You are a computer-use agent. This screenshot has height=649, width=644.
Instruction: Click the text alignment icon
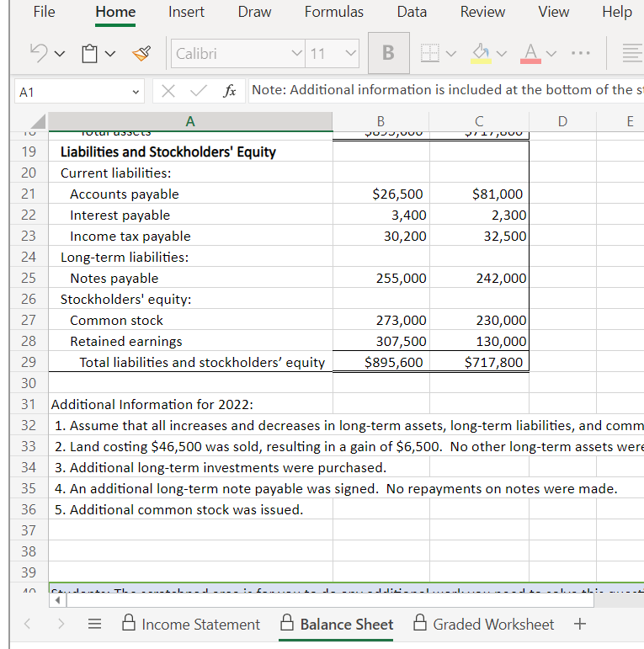632,53
